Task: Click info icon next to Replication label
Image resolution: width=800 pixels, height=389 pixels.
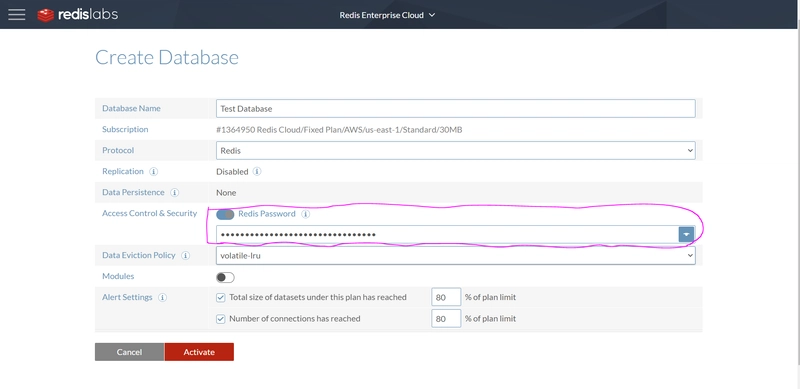Action: click(x=154, y=172)
